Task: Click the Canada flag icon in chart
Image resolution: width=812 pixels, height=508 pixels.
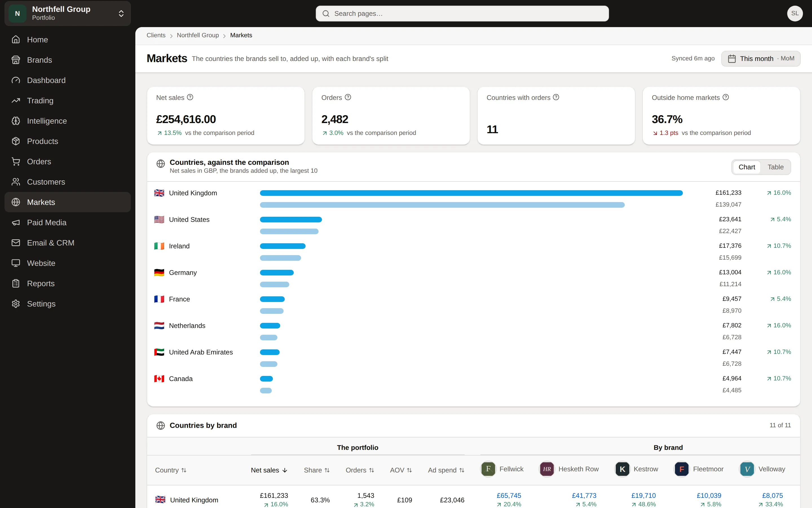Action: 159,379
